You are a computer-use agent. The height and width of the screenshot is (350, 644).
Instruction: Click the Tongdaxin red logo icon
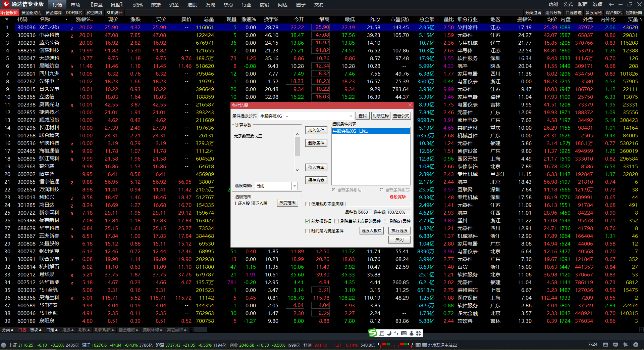tap(6, 4)
